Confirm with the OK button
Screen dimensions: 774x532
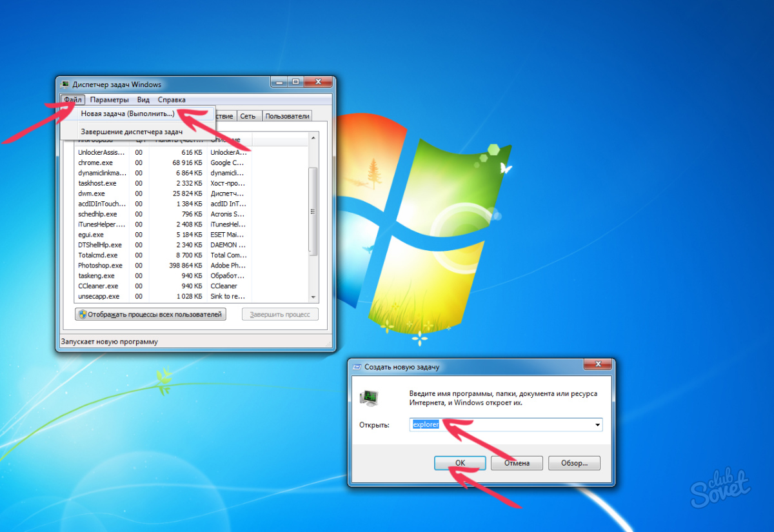459,463
